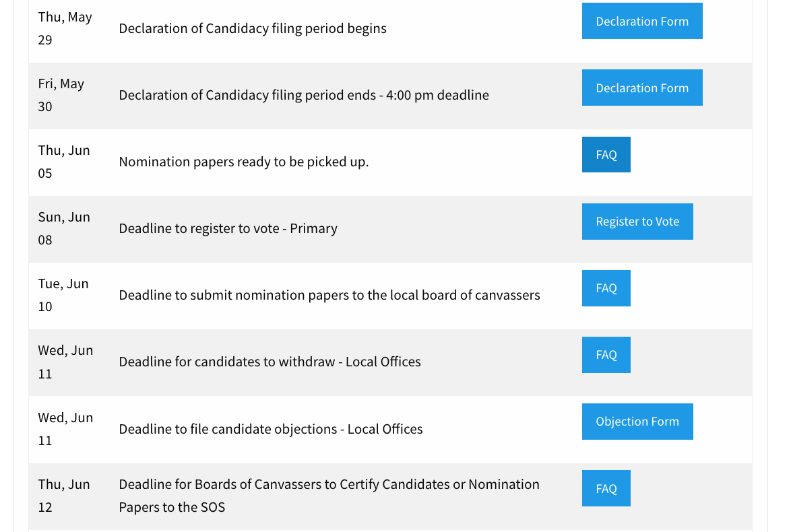
Task: Click the FAQ button for nomination papers pickup
Action: pyautogui.click(x=606, y=154)
